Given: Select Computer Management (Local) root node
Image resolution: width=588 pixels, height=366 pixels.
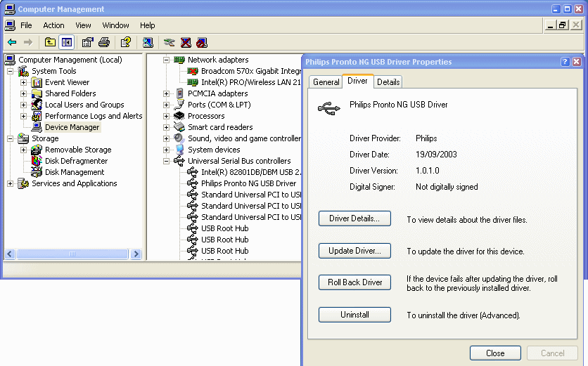Looking at the screenshot, I should (x=70, y=60).
